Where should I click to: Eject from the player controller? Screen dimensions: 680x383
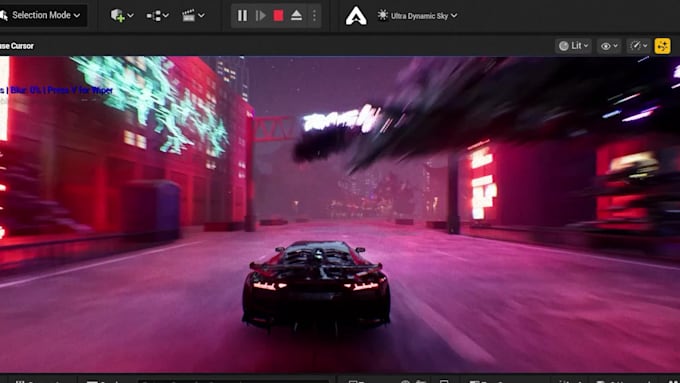[296, 16]
